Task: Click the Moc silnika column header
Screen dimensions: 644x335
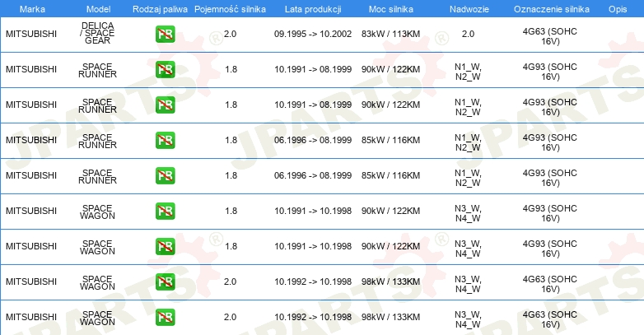Action: [391, 9]
